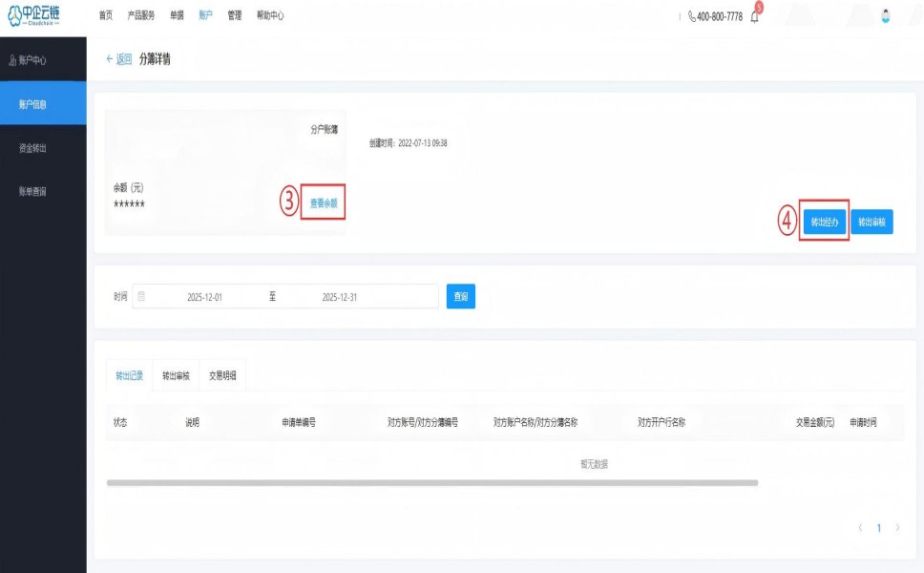
Task: Select start date 2025-12-01 field
Action: coord(205,297)
